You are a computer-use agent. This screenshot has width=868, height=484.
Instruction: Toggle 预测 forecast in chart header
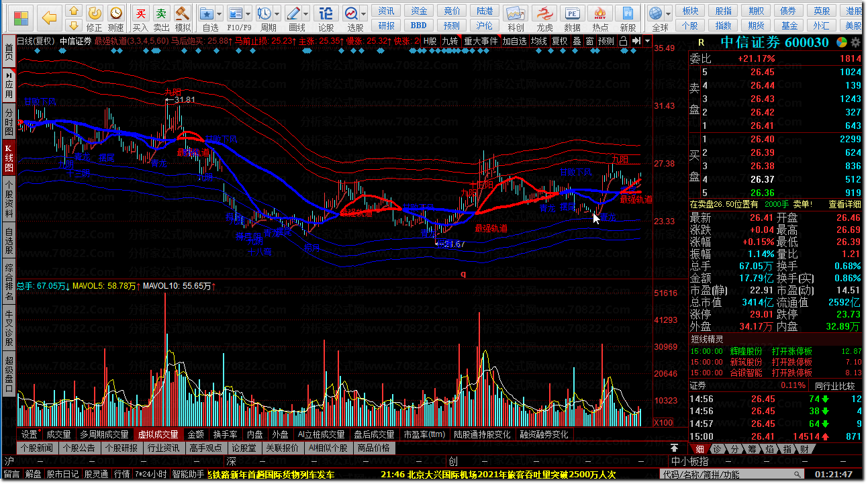click(x=606, y=40)
